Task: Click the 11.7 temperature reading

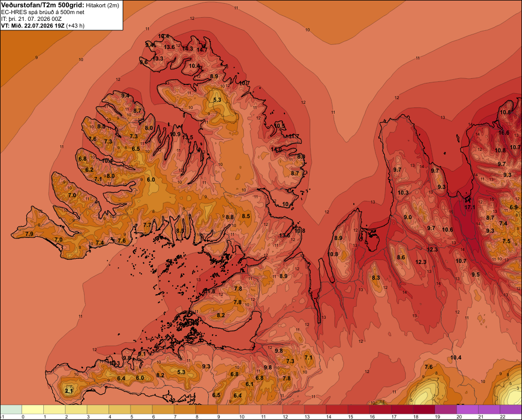Action: point(293,136)
